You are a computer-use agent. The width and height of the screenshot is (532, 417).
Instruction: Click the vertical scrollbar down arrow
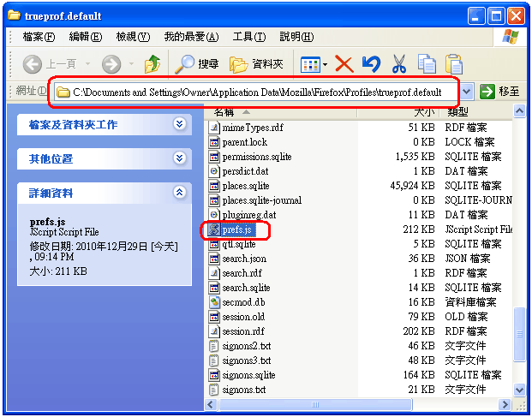(519, 390)
